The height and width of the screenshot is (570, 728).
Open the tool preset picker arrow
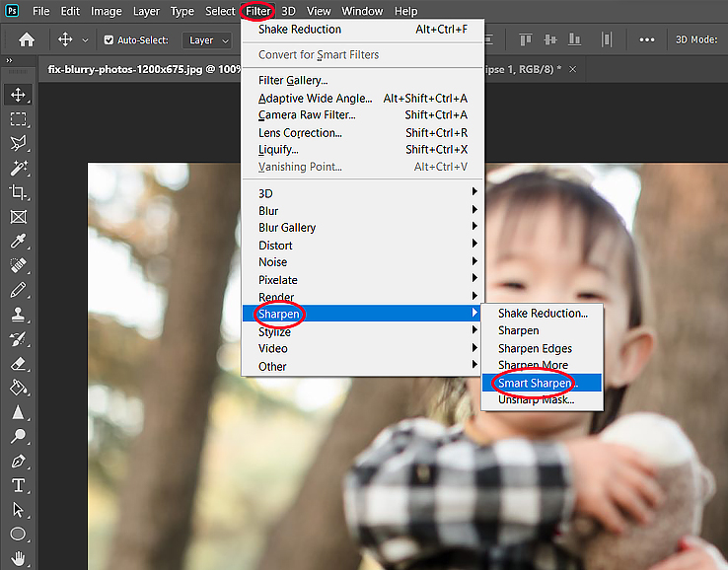tap(85, 40)
